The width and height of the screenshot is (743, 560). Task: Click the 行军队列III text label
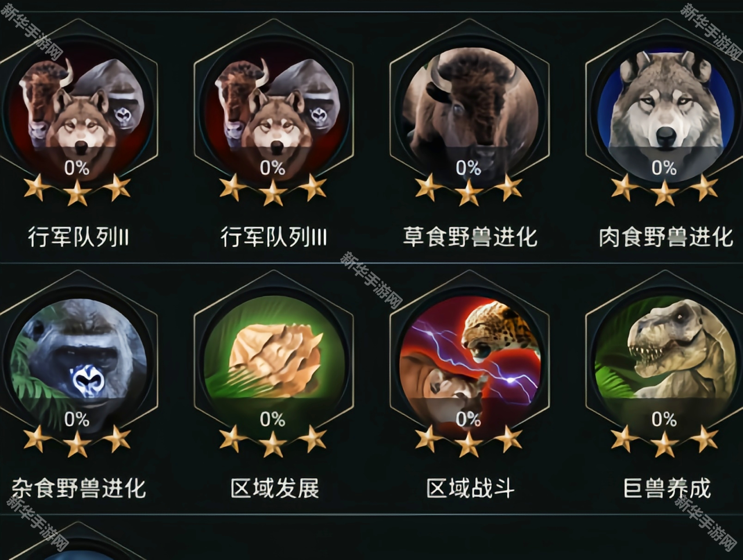pyautogui.click(x=273, y=237)
